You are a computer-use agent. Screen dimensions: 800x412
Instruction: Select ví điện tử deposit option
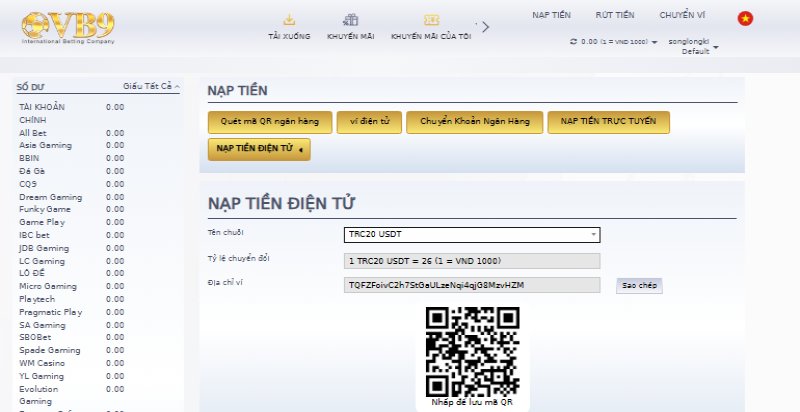point(369,122)
